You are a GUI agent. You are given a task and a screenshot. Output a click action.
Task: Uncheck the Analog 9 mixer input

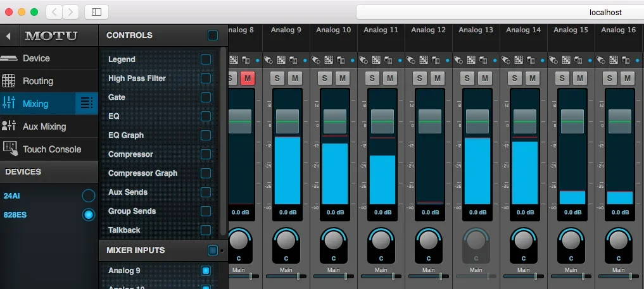click(206, 271)
